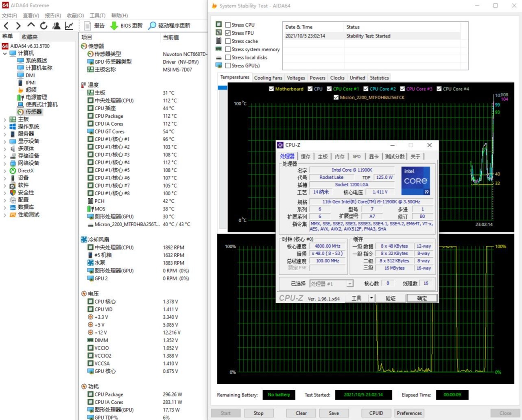Image resolution: width=522 pixels, height=420 pixels.
Task: Click the driver update magnifier icon
Action: click(152, 26)
